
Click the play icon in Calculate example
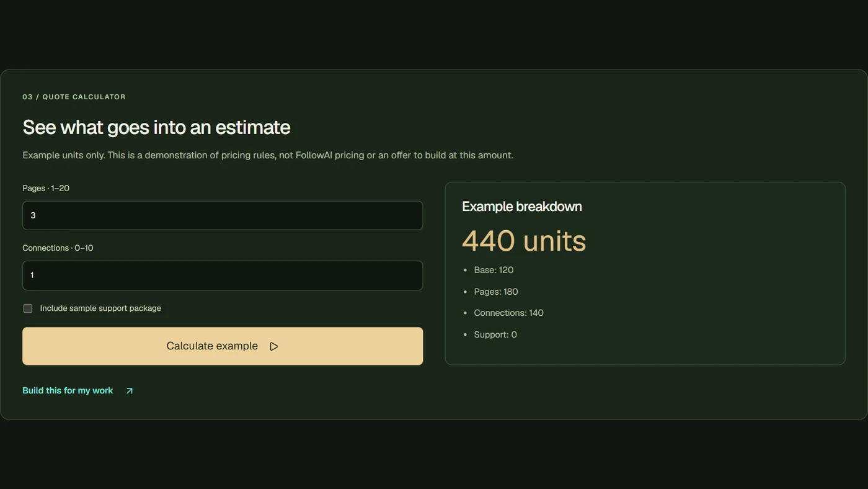coord(273,346)
